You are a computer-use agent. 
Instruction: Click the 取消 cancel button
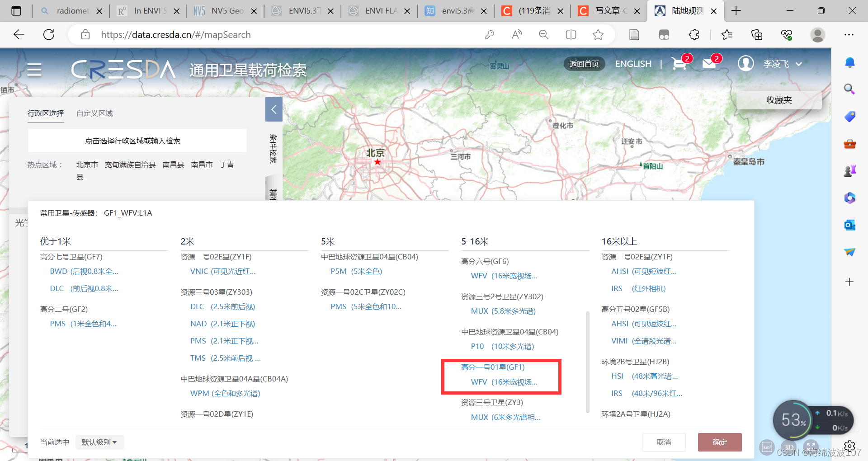(664, 442)
